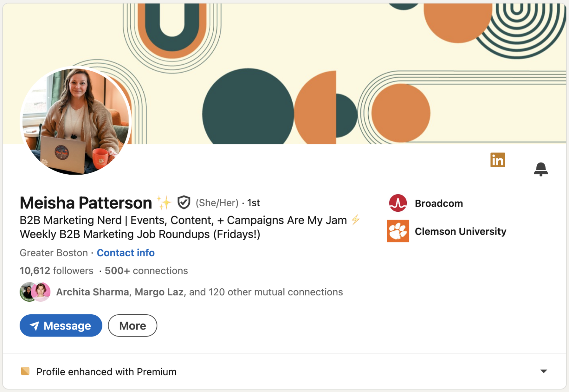The height and width of the screenshot is (392, 569).
Task: Click the Meisha Patterson name heading
Action: point(86,203)
